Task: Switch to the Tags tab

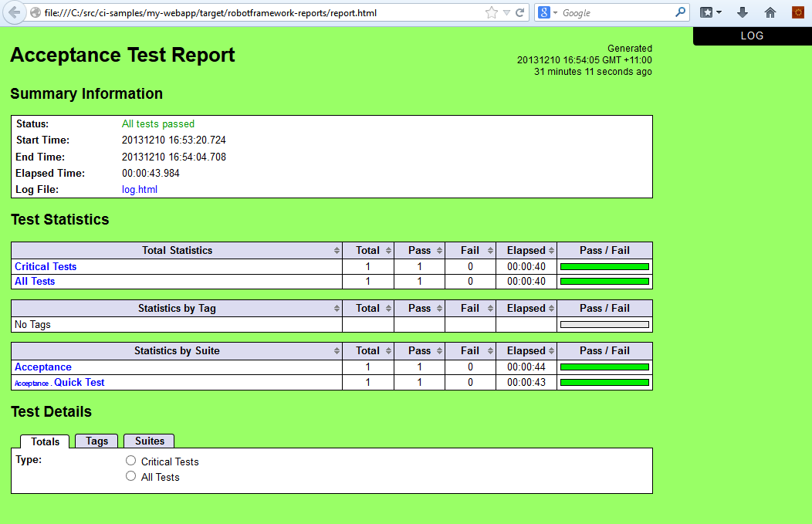Action: pyautogui.click(x=96, y=441)
